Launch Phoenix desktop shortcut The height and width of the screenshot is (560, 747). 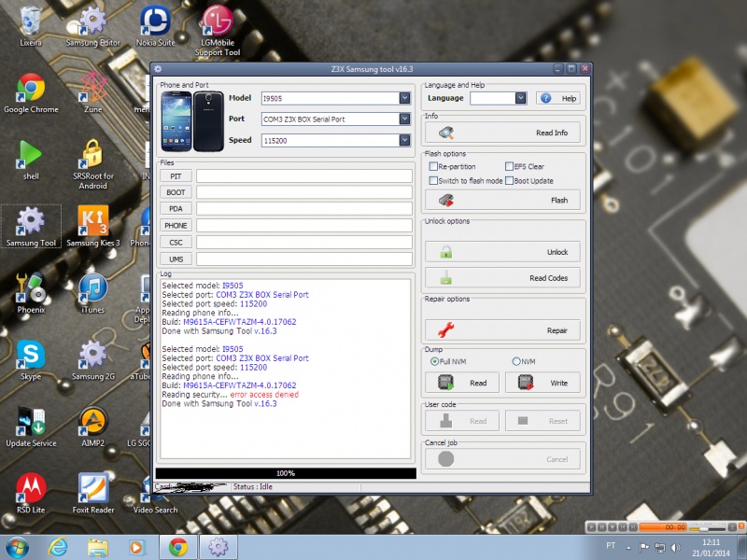(x=31, y=293)
